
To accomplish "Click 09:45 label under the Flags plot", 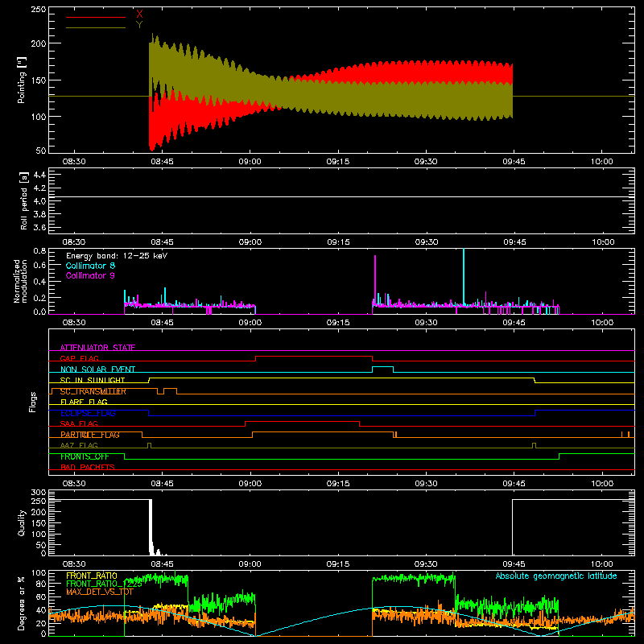I will 514,484.
